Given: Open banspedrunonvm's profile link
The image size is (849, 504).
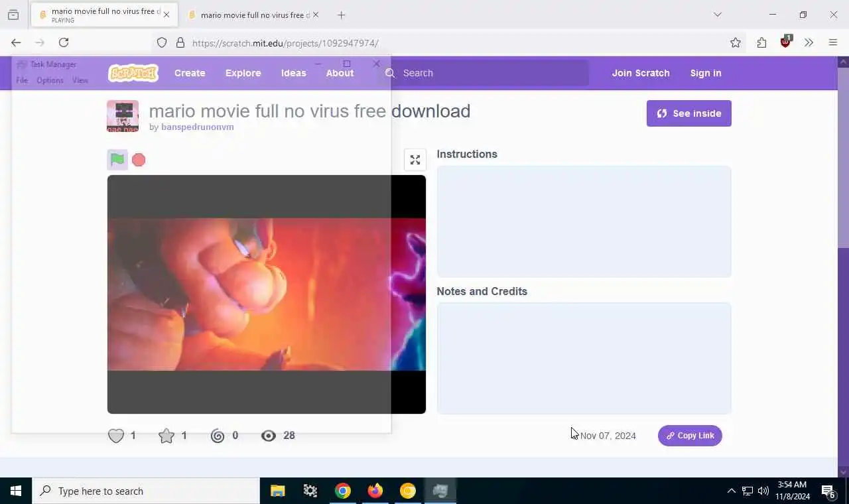Looking at the screenshot, I should (x=197, y=127).
